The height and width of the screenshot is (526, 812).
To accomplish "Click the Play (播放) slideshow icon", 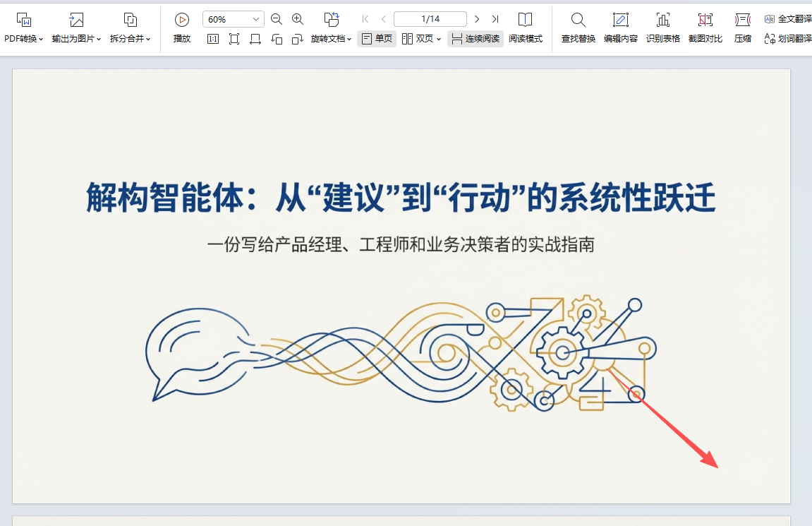I will (182, 20).
